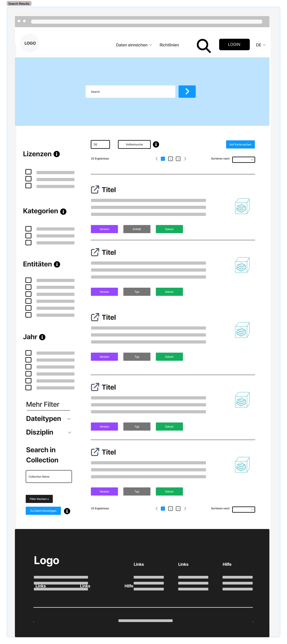
Task: Open the top Sortieren nach dropdown
Action: [x=243, y=160]
